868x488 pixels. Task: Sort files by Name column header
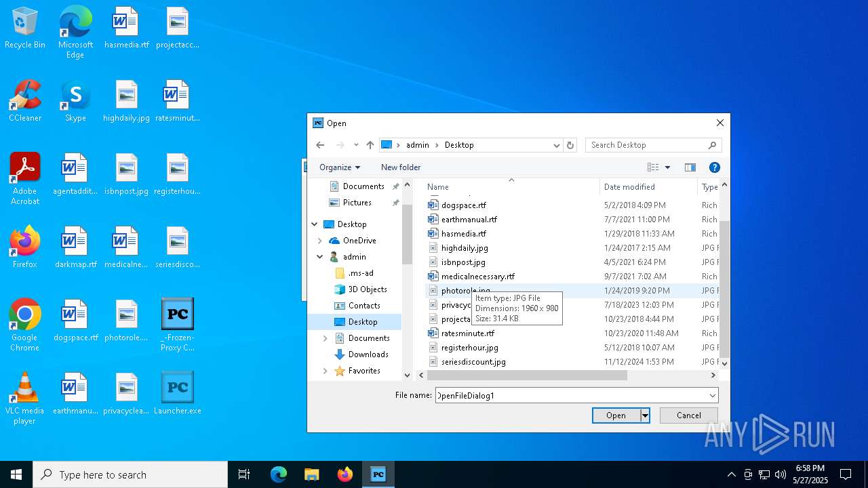point(512,186)
